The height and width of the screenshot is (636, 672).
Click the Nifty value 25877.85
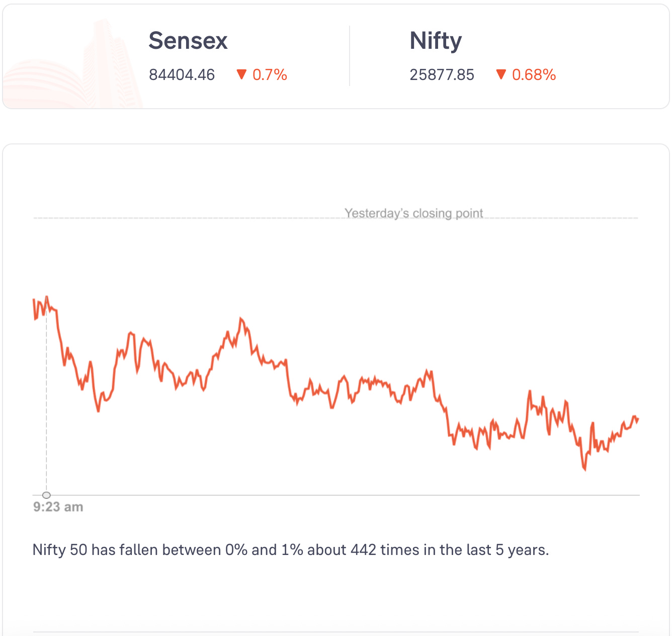[x=442, y=75]
